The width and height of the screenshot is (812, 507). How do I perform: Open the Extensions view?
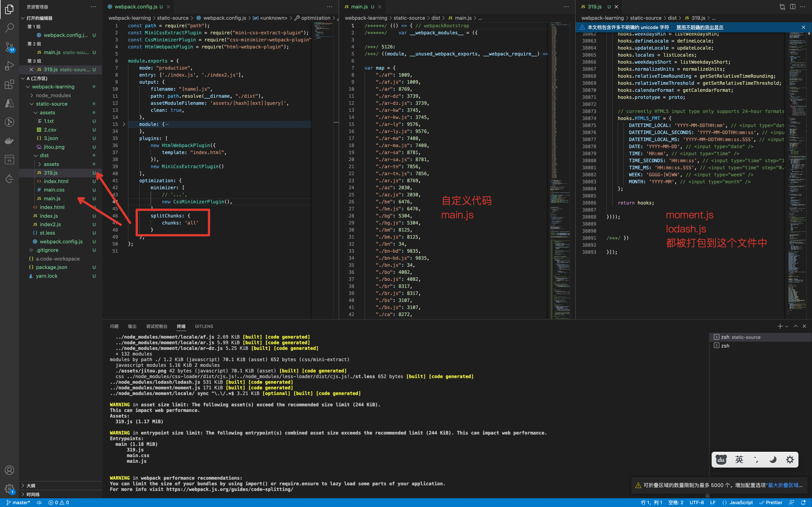[9, 84]
